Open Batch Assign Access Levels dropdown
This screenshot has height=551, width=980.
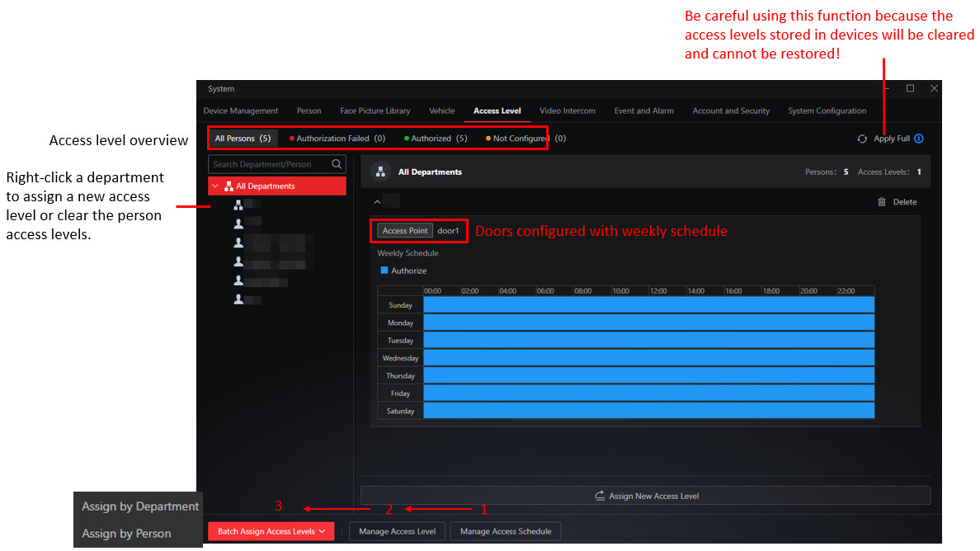coord(271,532)
